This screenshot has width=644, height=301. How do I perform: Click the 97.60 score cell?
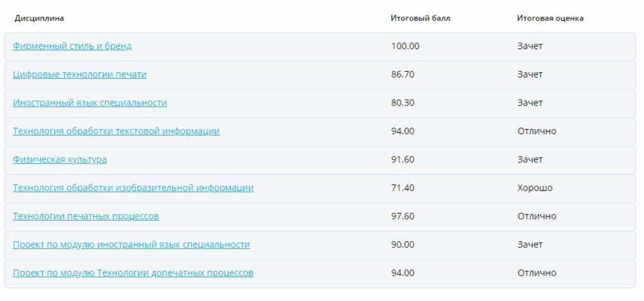(402, 217)
